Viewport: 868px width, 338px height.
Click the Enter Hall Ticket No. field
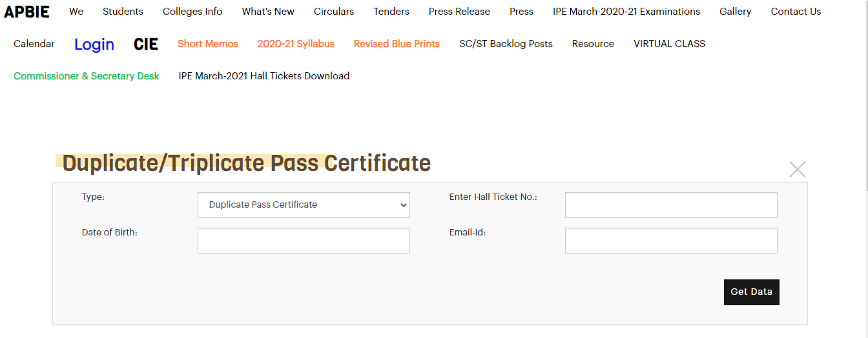click(671, 205)
